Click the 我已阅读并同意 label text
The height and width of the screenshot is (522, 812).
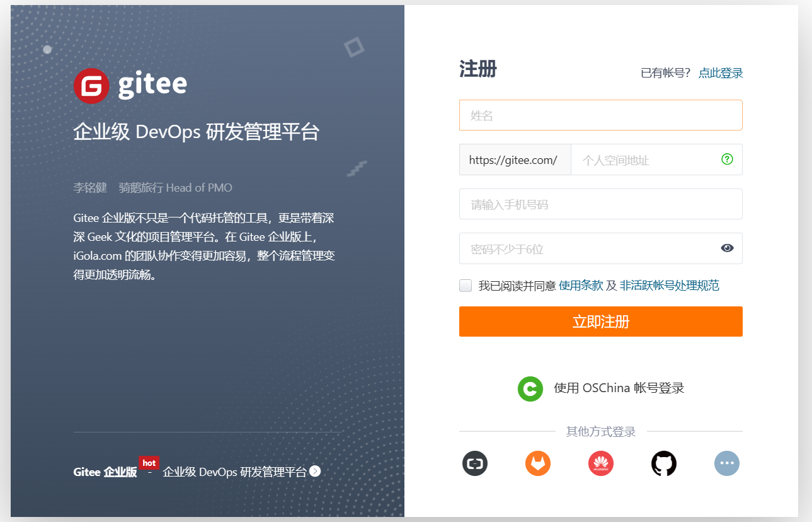point(517,286)
